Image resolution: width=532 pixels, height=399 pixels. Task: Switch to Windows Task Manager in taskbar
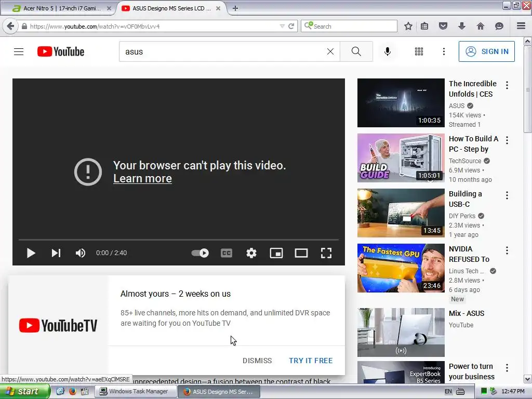(x=136, y=392)
